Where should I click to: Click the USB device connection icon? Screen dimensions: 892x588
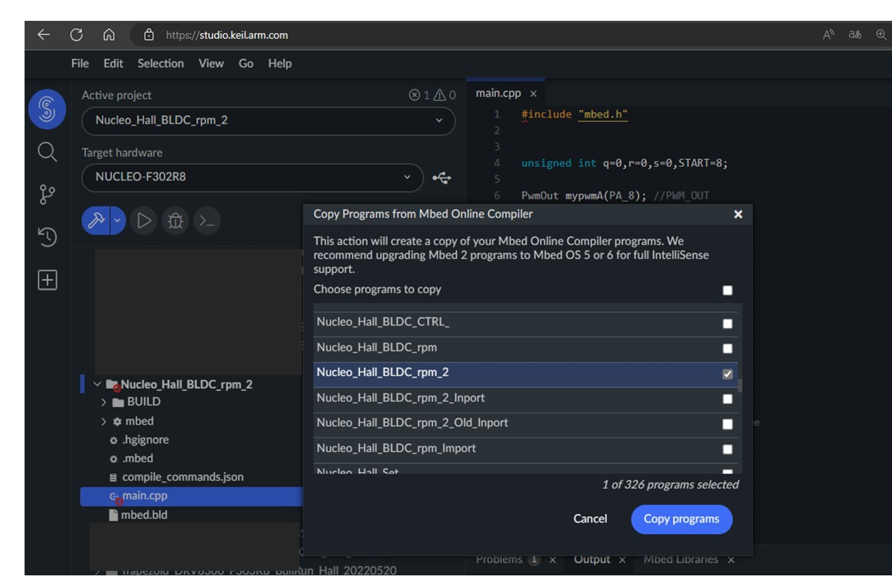coord(442,178)
